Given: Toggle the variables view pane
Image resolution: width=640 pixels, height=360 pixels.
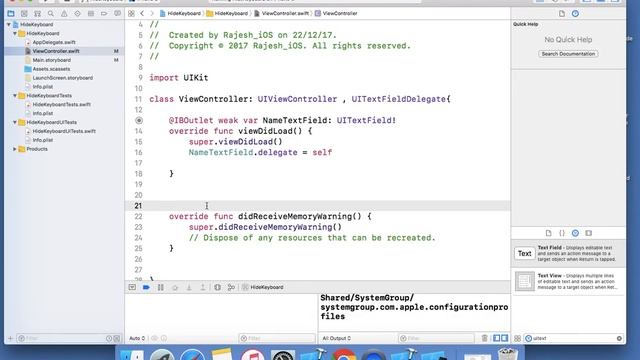Looking at the screenshot, I should 496,338.
